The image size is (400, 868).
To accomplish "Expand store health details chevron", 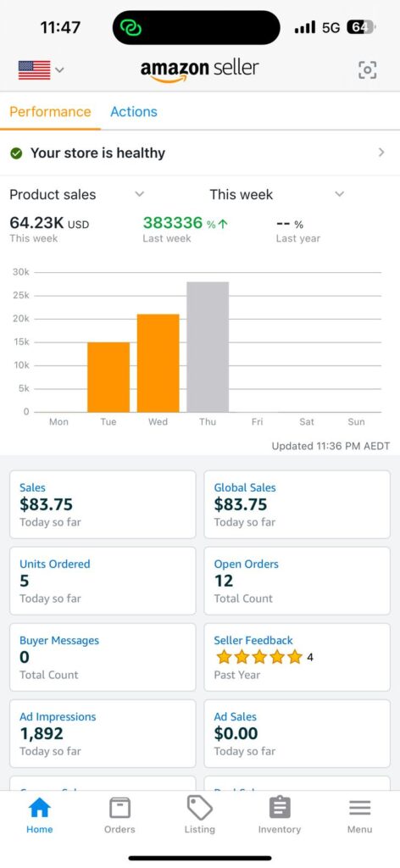I will pyautogui.click(x=381, y=153).
